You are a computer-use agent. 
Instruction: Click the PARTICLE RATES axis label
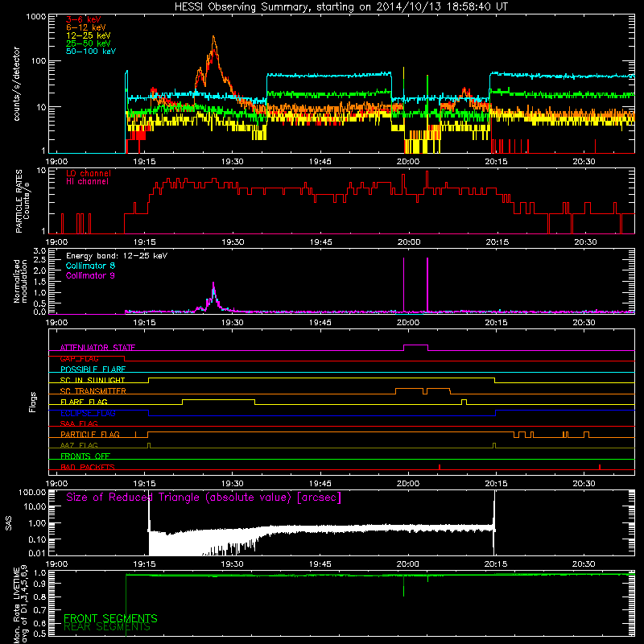point(23,201)
